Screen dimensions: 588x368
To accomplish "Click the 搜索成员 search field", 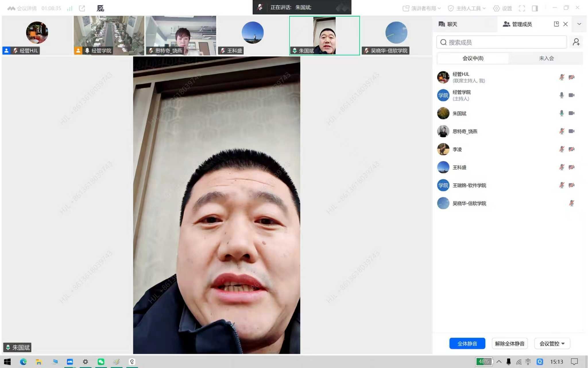I will [501, 42].
